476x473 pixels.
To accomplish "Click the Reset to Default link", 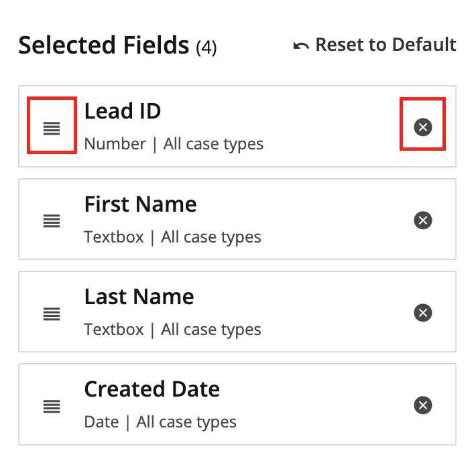I will tap(385, 45).
